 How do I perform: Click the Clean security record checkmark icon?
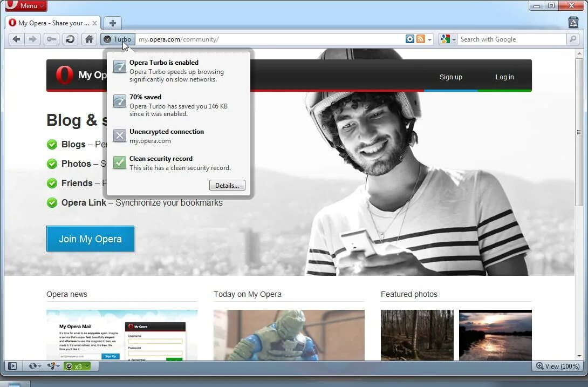tap(120, 162)
